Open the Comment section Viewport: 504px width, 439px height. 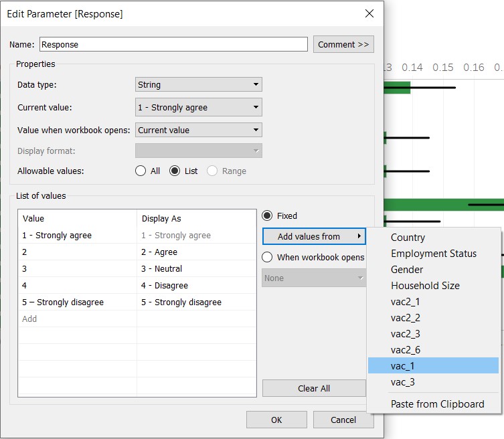pos(343,44)
